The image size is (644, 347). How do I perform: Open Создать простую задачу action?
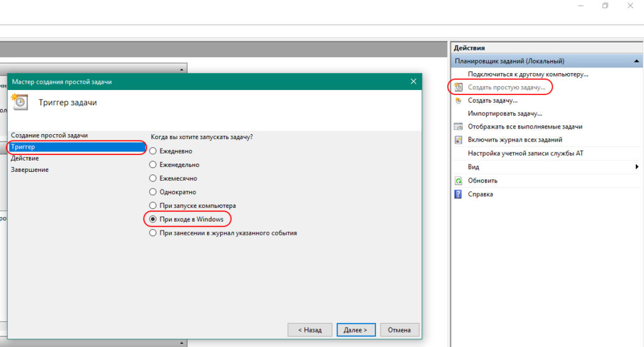(506, 87)
